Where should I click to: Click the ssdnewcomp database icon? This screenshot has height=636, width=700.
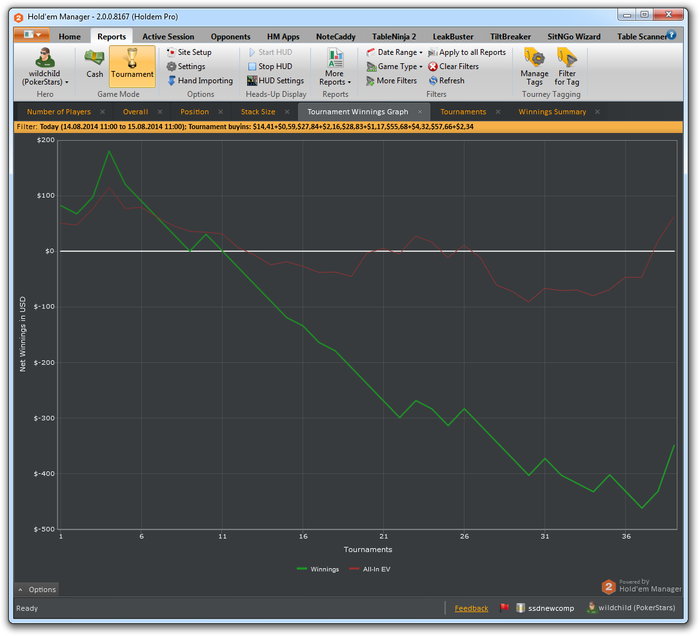pyautogui.click(x=521, y=608)
